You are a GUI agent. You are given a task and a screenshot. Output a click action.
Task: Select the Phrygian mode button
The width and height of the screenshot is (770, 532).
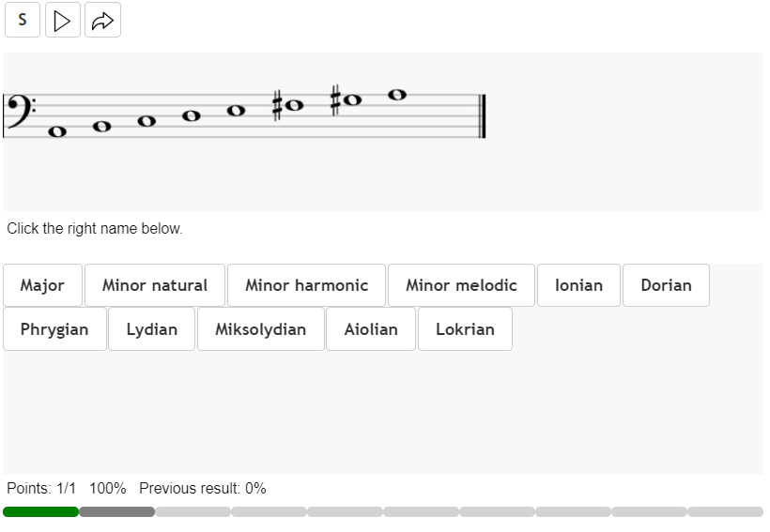tap(54, 329)
